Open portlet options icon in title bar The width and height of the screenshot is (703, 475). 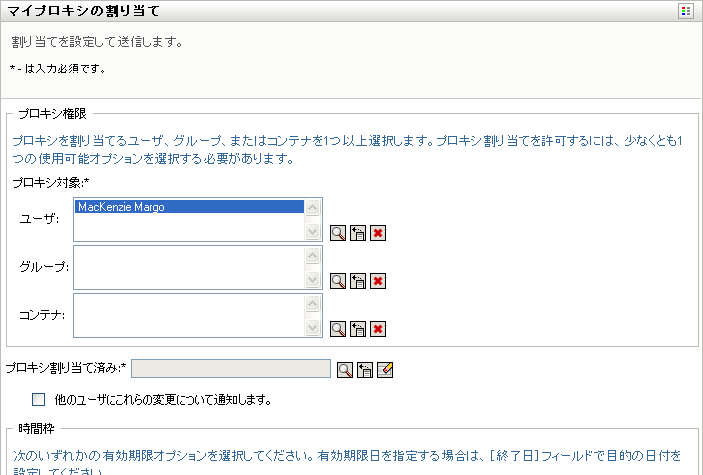686,11
